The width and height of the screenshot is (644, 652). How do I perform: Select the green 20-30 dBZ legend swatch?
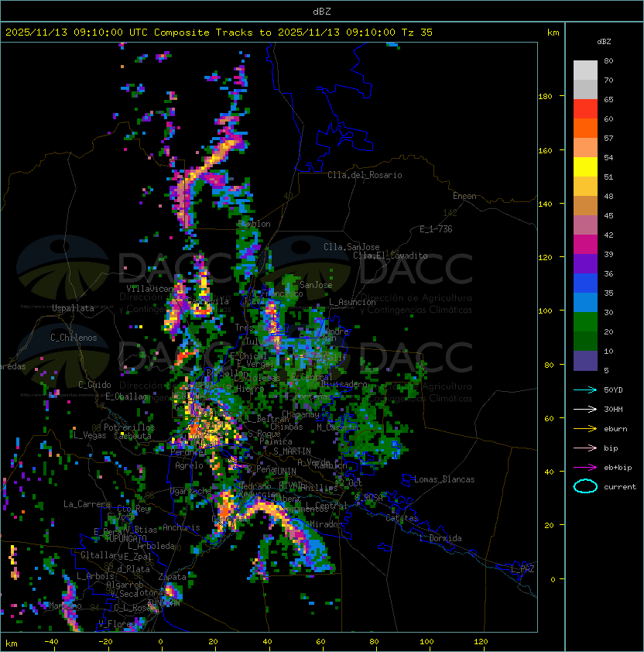(585, 322)
